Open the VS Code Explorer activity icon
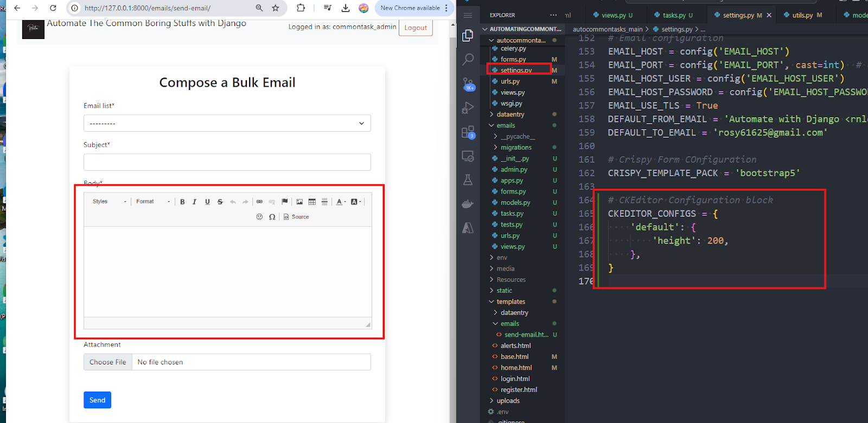This screenshot has height=423, width=868. pos(468,36)
